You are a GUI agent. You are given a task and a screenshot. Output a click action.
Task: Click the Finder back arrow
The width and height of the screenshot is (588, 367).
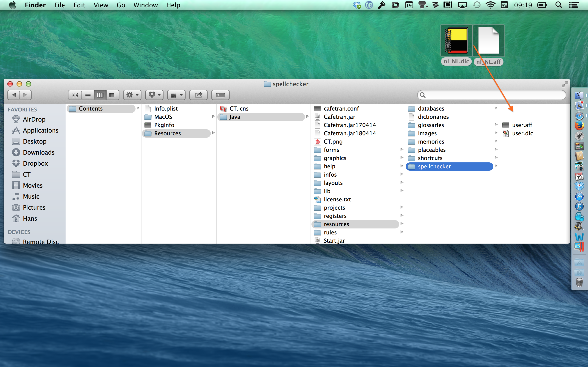coord(14,95)
